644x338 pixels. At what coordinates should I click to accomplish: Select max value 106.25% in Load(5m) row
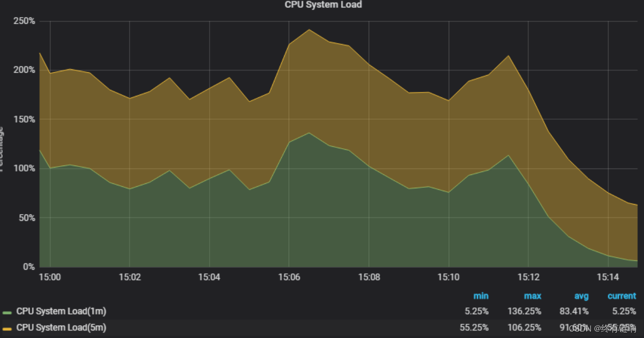(524, 327)
